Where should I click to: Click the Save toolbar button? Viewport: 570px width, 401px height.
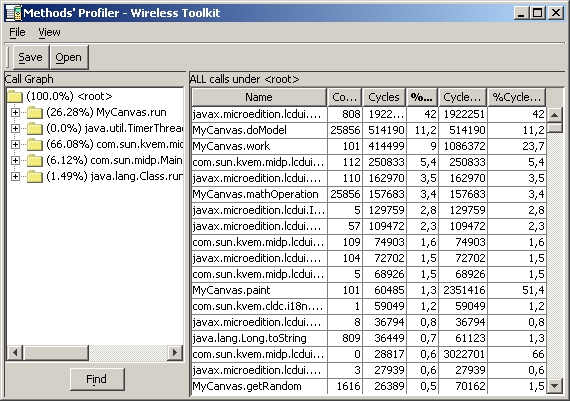[x=31, y=57]
